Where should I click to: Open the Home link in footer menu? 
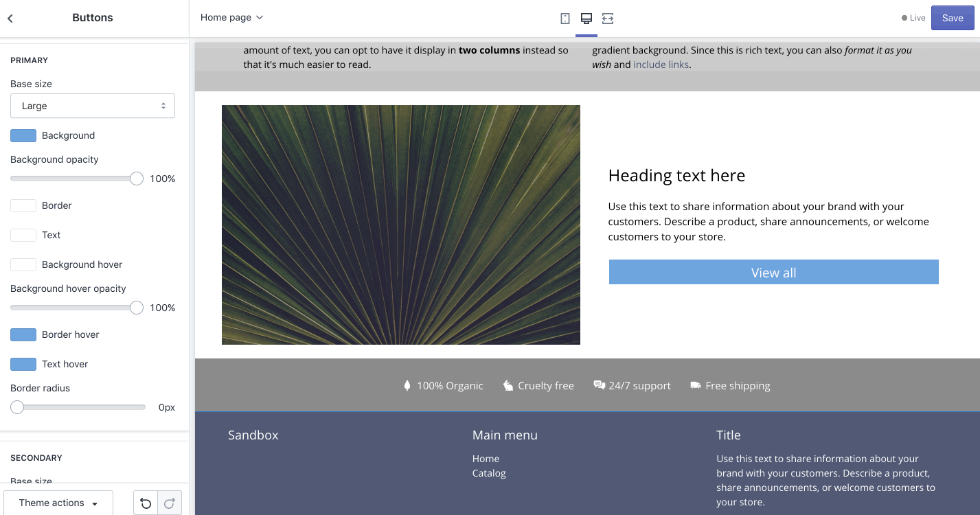click(486, 459)
